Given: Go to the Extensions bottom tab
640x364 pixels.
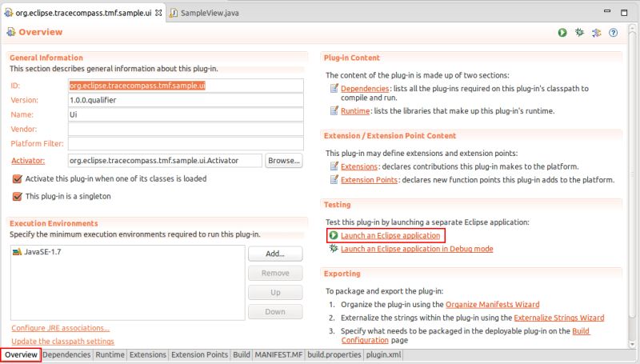Looking at the screenshot, I should (x=148, y=354).
